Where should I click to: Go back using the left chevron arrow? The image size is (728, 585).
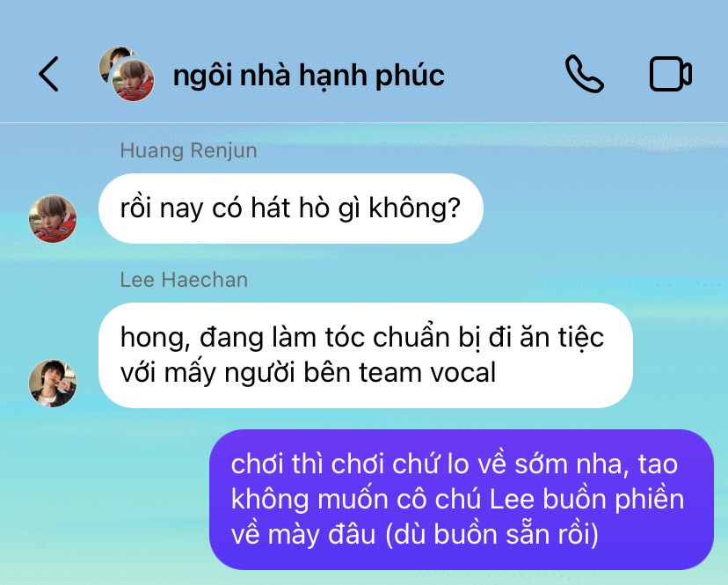tap(48, 74)
